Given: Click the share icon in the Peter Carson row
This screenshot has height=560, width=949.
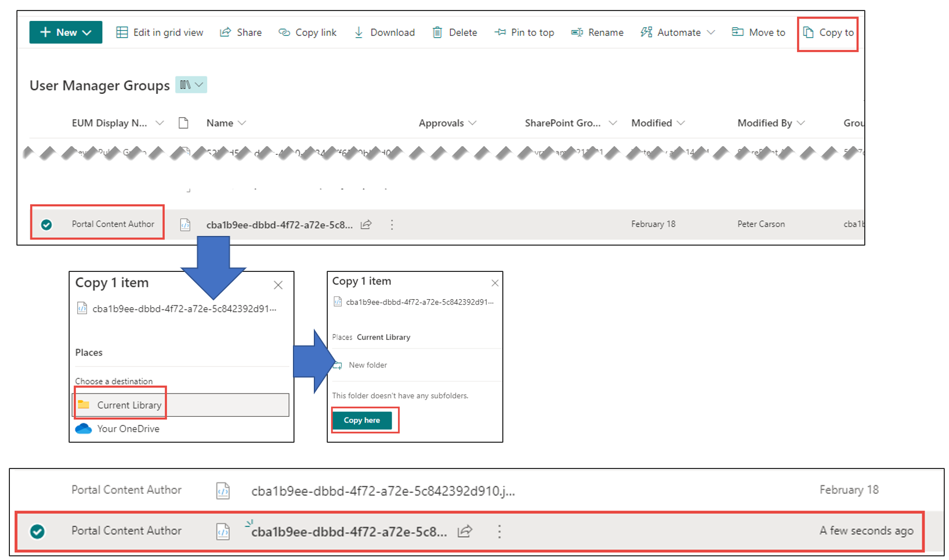Looking at the screenshot, I should [x=366, y=225].
